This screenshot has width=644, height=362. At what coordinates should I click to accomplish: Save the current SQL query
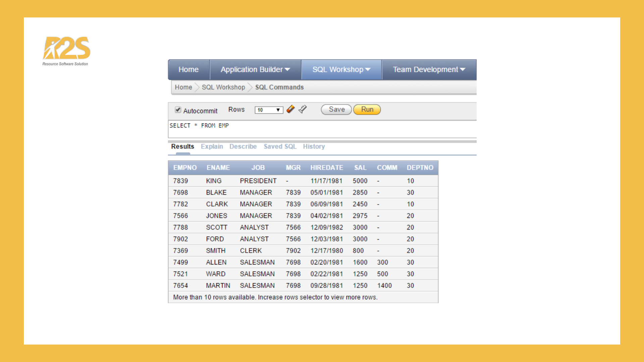[336, 109]
